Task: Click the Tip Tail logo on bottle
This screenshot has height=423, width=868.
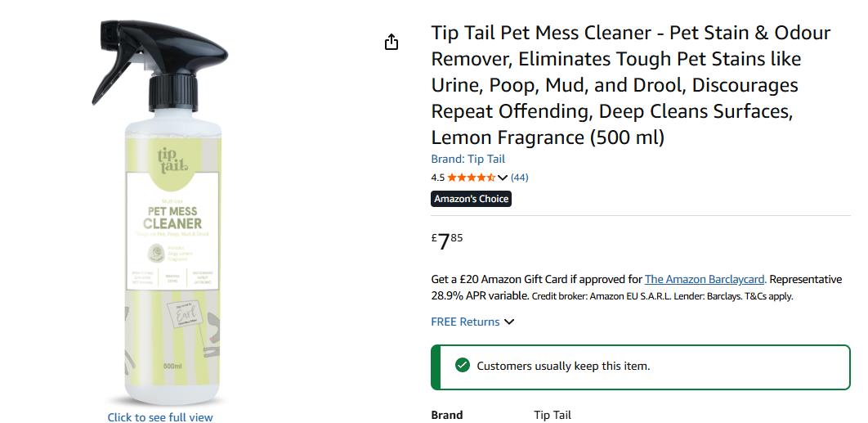Action: [172, 161]
